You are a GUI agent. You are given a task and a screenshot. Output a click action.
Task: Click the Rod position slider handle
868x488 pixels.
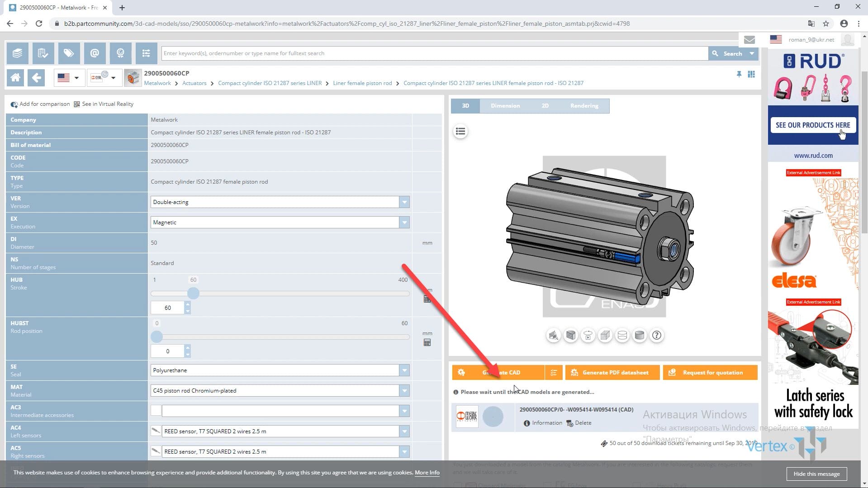pos(157,337)
